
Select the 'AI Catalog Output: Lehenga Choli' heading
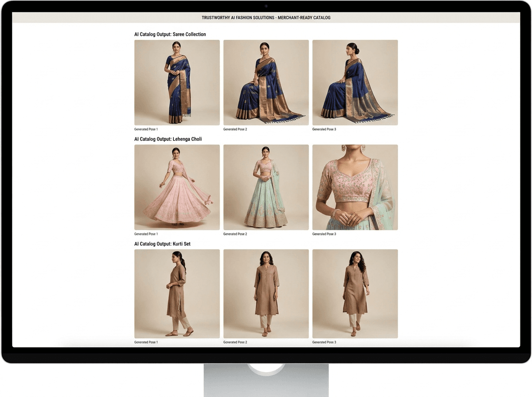click(168, 139)
